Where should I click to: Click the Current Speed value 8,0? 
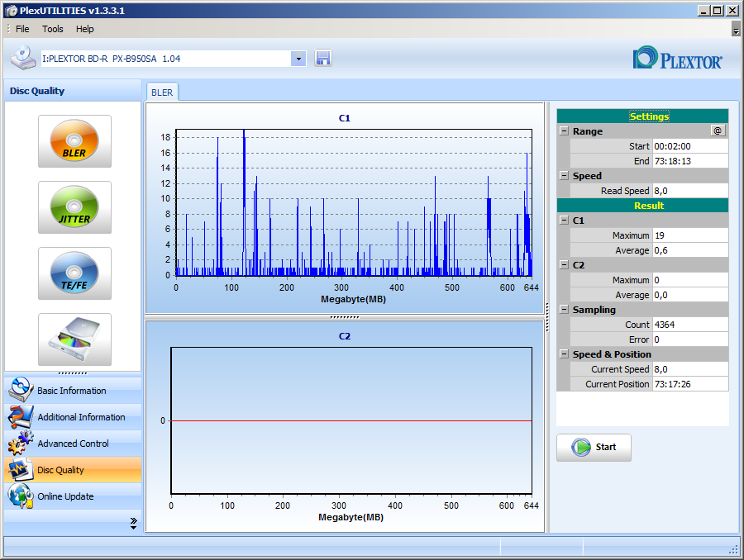pos(690,369)
